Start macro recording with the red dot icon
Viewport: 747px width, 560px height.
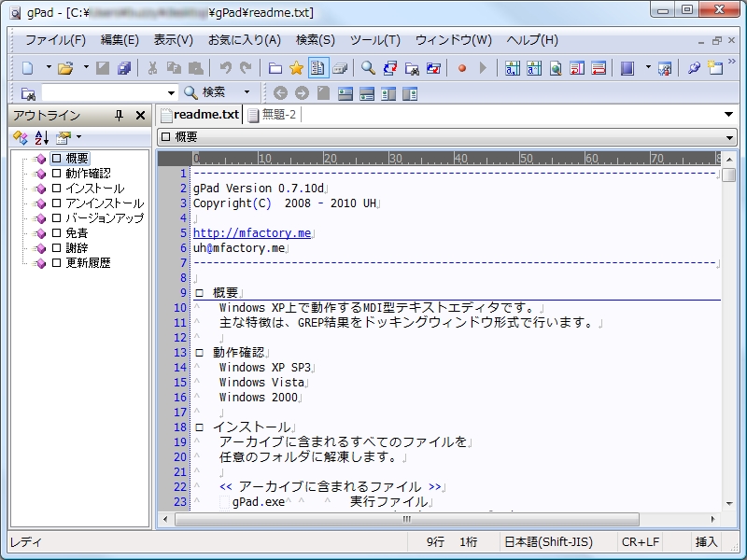(x=461, y=67)
